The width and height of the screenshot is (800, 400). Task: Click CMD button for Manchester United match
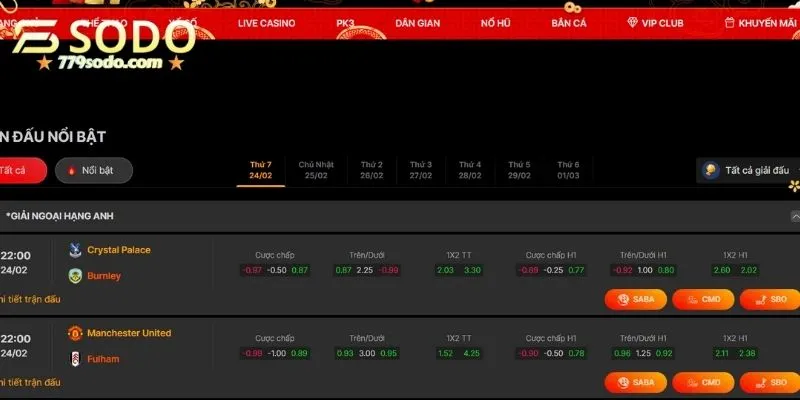point(703,383)
